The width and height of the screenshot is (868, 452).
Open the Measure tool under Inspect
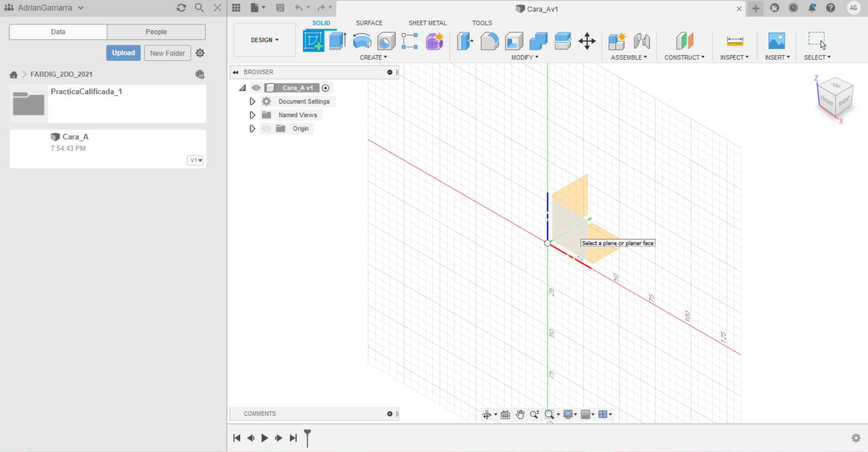735,41
